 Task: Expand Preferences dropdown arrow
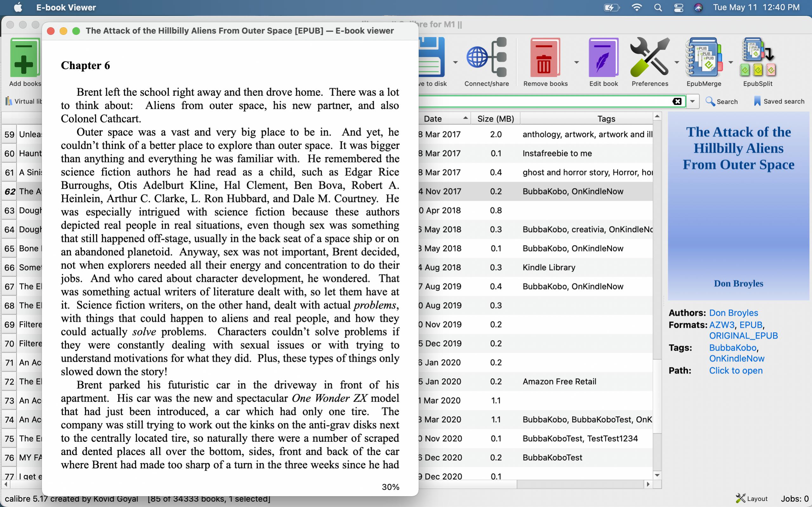677,62
